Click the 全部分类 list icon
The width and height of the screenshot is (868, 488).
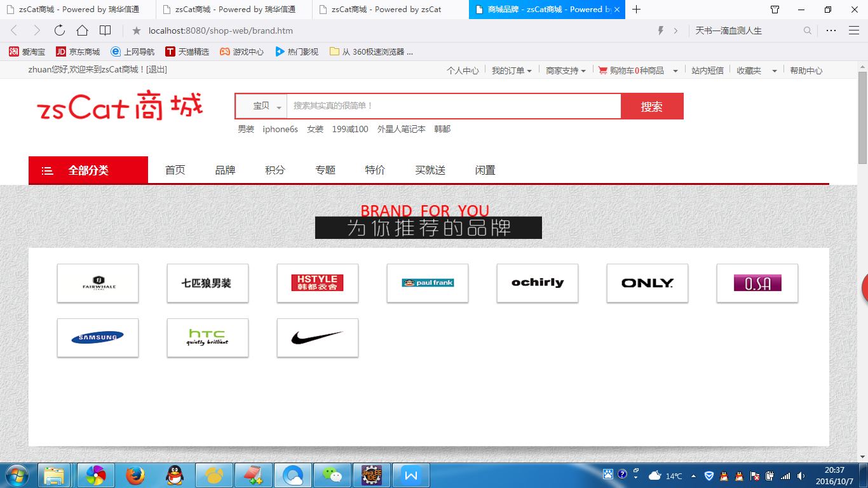47,170
